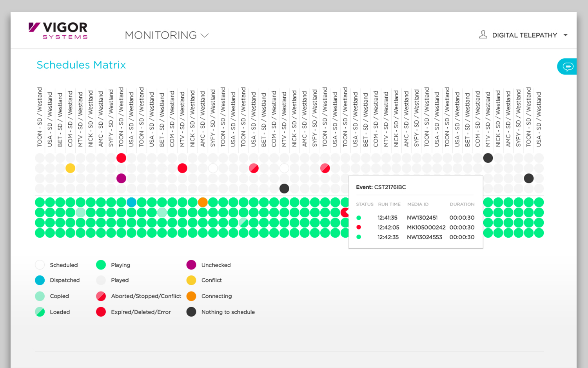Select the dark dot in the third matrix row
The image size is (588, 368).
click(x=529, y=179)
